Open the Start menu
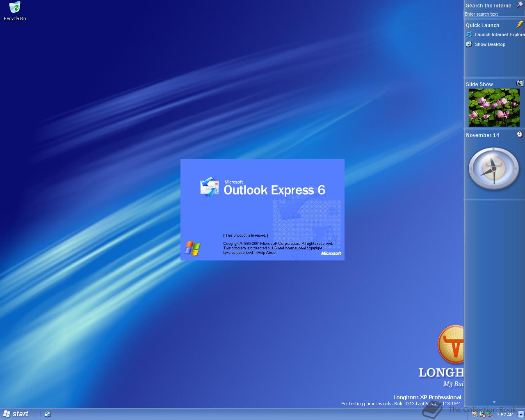 16,414
